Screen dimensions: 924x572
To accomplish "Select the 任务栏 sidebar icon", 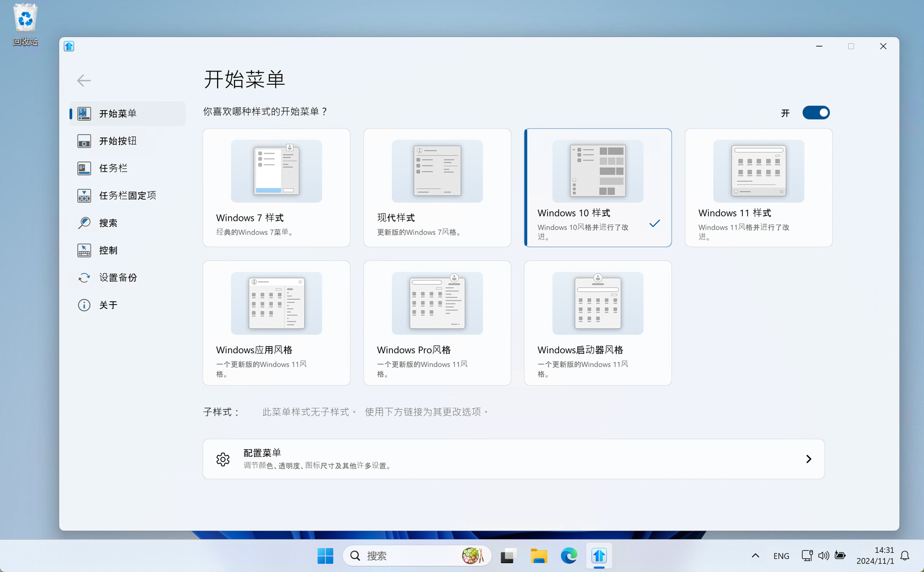I will [x=84, y=168].
